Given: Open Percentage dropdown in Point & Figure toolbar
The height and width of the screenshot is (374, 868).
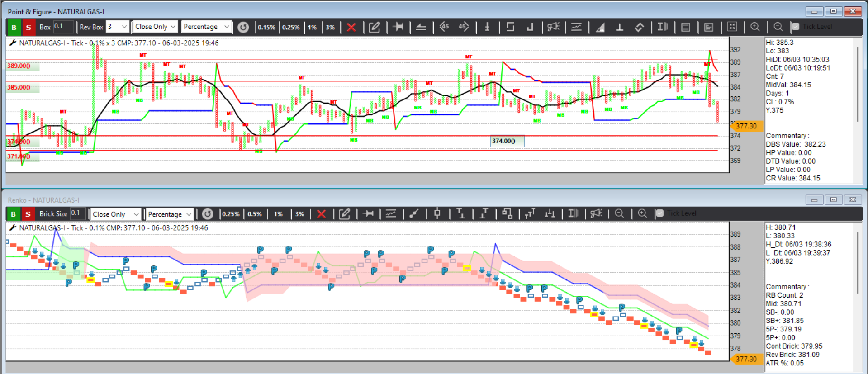Looking at the screenshot, I should [207, 27].
